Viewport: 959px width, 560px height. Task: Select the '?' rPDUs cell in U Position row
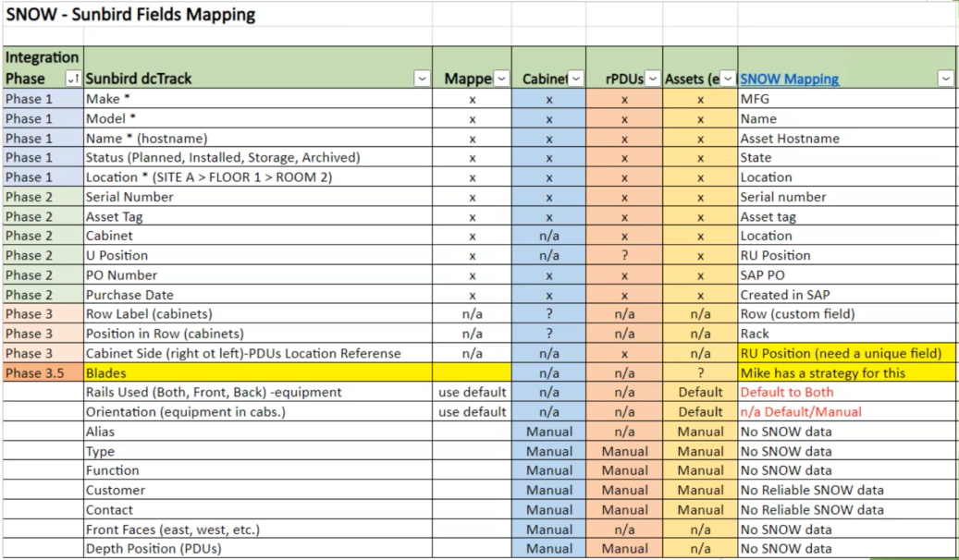pyautogui.click(x=624, y=255)
